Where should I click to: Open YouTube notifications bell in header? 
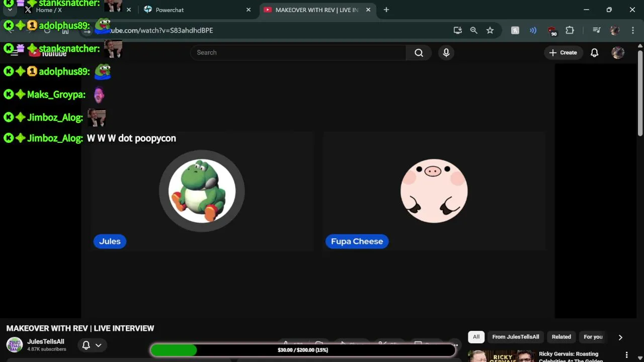[594, 52]
